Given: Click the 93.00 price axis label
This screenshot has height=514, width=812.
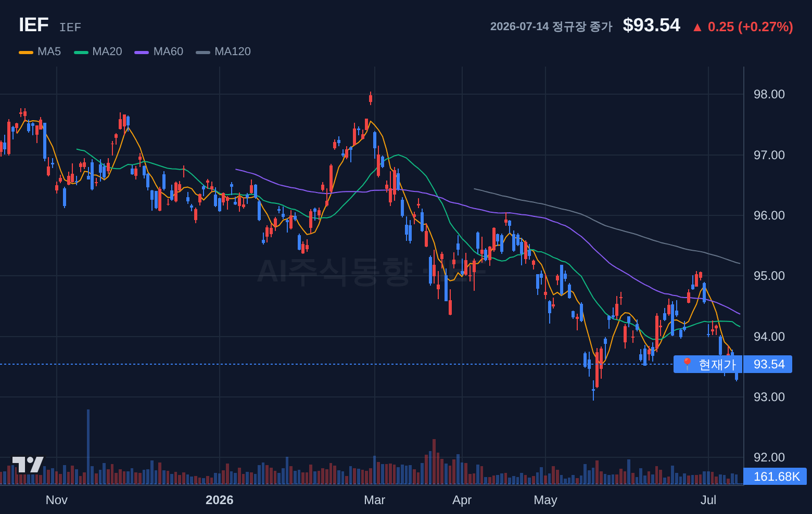Looking at the screenshot, I should pyautogui.click(x=769, y=397).
